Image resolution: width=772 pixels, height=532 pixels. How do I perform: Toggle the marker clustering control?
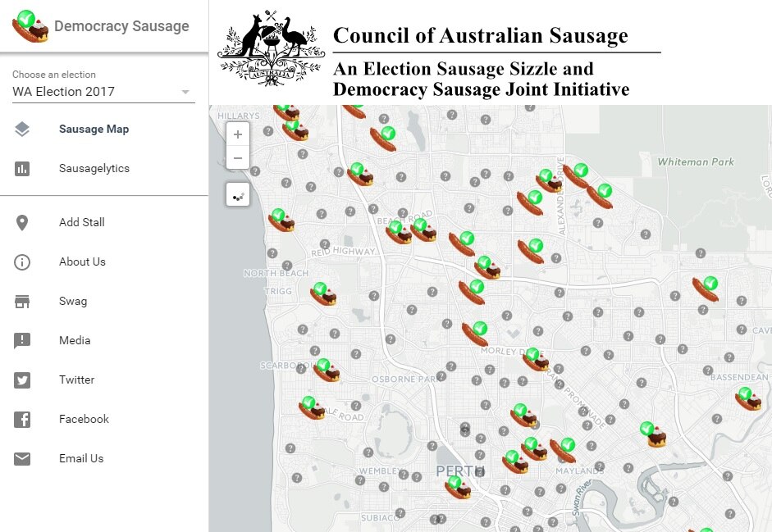pyautogui.click(x=238, y=195)
